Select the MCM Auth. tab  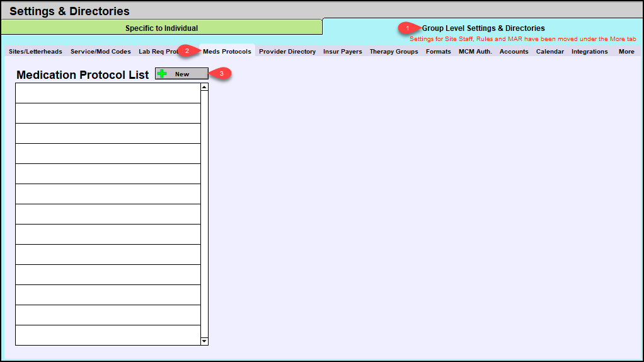click(x=475, y=52)
